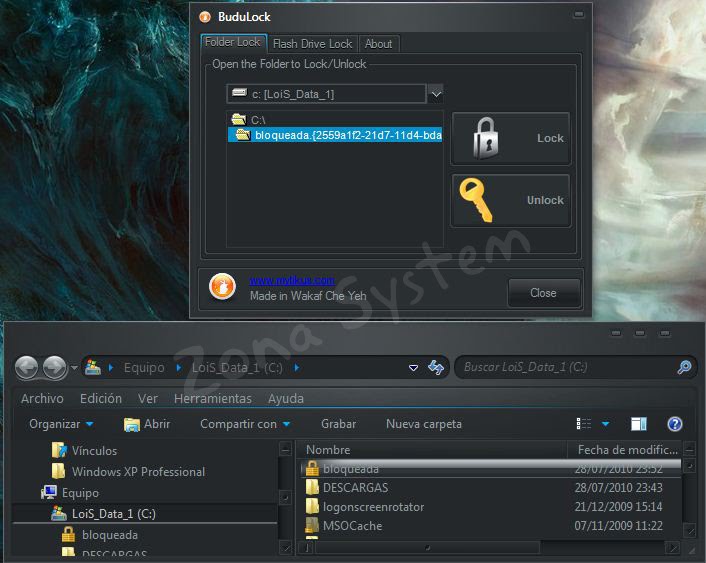This screenshot has height=563, width=706.
Task: Click the MSOCache folder icon
Action: [x=312, y=525]
